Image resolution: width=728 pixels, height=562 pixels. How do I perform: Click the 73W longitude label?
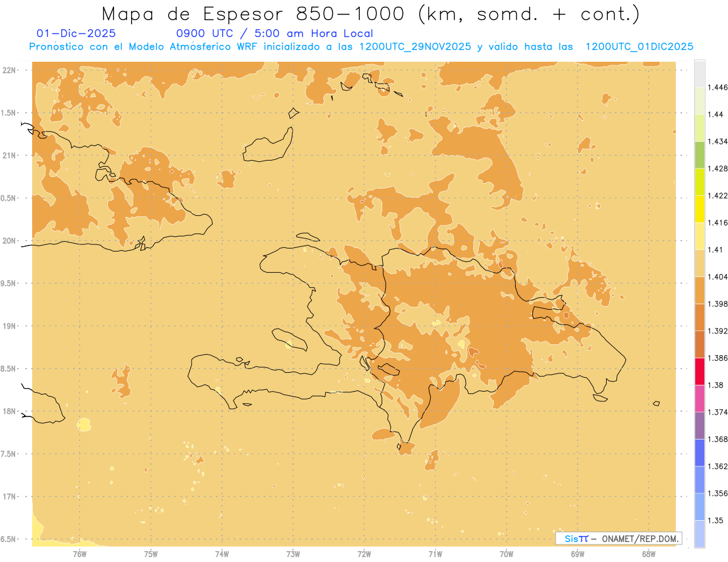[293, 554]
